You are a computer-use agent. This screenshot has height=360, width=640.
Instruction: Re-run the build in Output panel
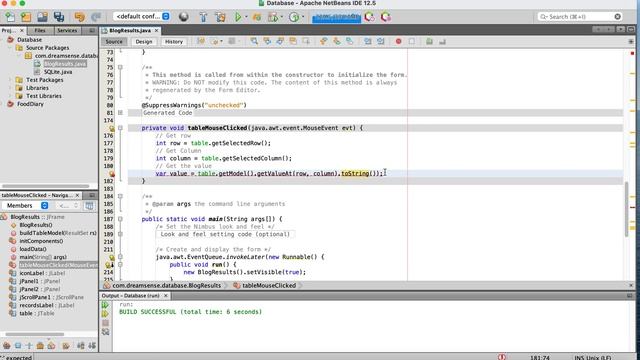click(x=105, y=305)
